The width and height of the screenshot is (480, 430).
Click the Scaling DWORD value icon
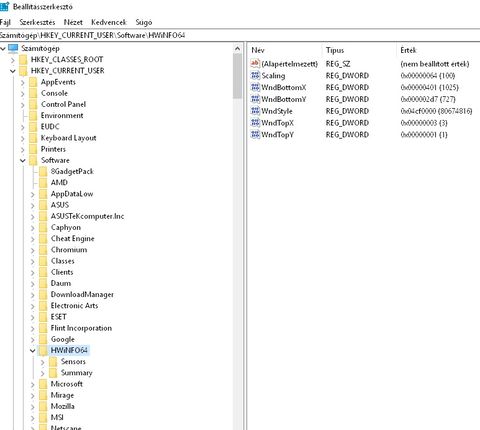point(255,75)
